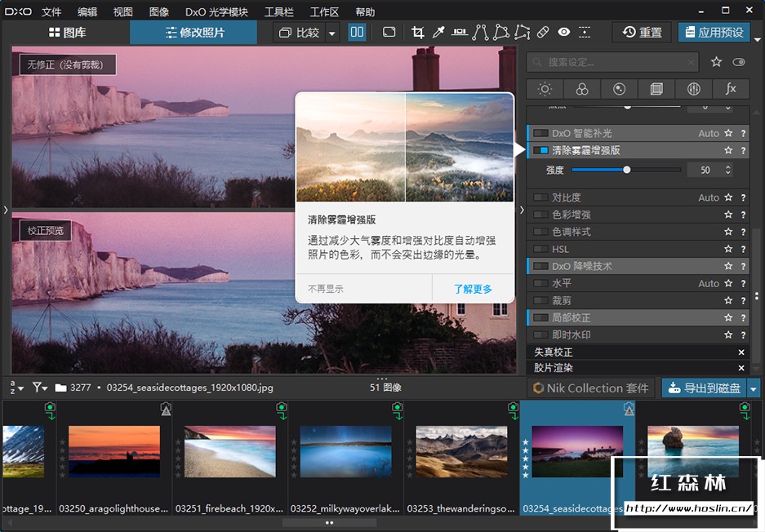Open the light adjustments panel with sun icon

[x=545, y=89]
